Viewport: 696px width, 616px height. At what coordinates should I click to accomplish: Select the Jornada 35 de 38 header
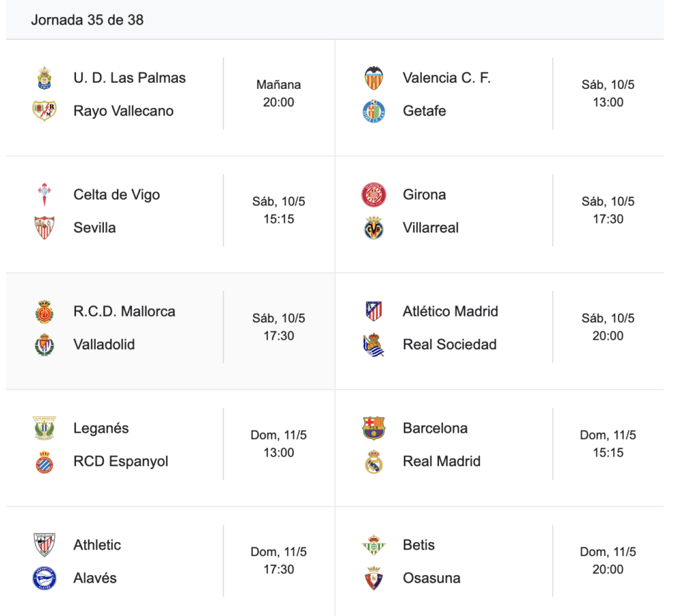click(x=88, y=20)
